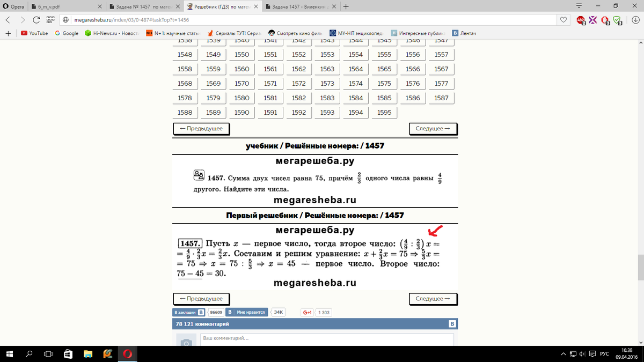
Task: Click upper 'Предыдущее' button above the task
Action: coord(201,129)
